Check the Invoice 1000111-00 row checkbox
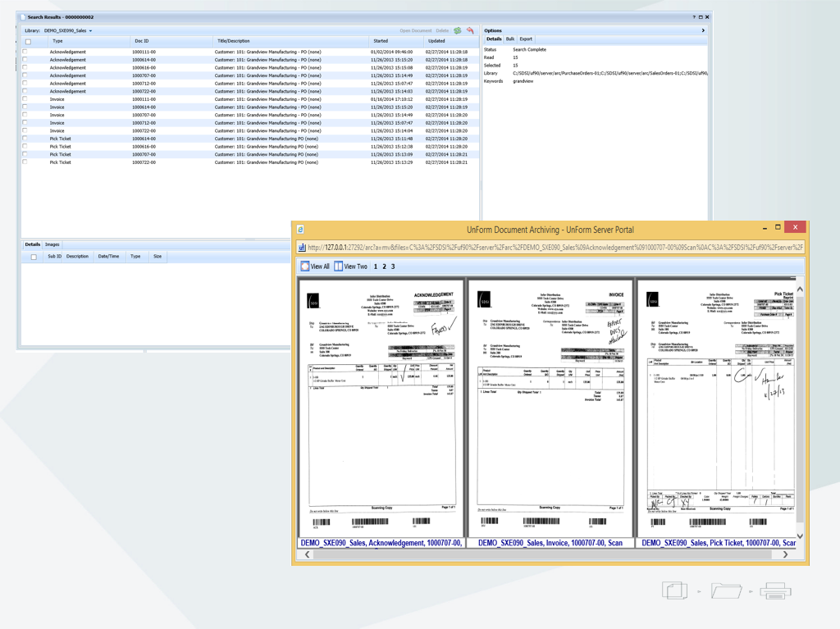 25,99
